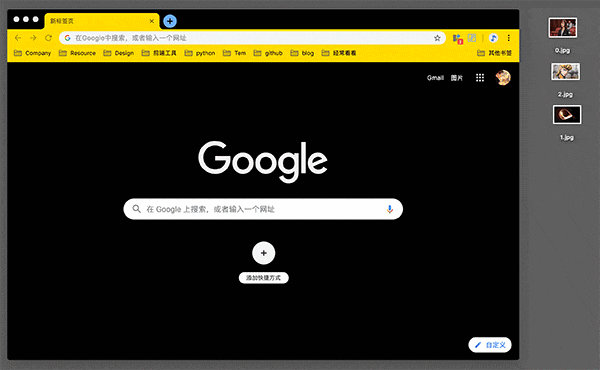The image size is (600, 370).
Task: Click the magnifier icon in search box
Action: (x=136, y=209)
